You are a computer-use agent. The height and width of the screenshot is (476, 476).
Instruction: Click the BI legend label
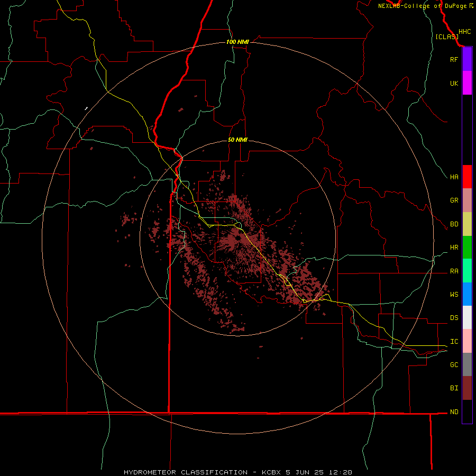click(x=454, y=388)
